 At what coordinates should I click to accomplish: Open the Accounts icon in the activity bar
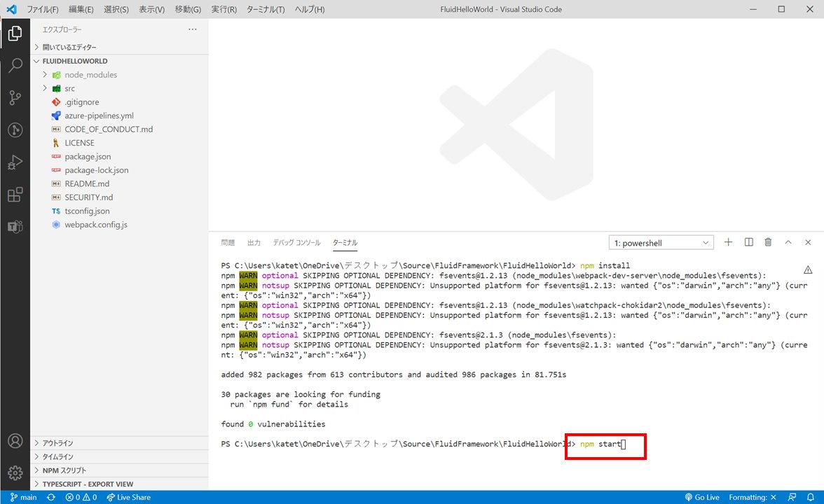pos(15,441)
